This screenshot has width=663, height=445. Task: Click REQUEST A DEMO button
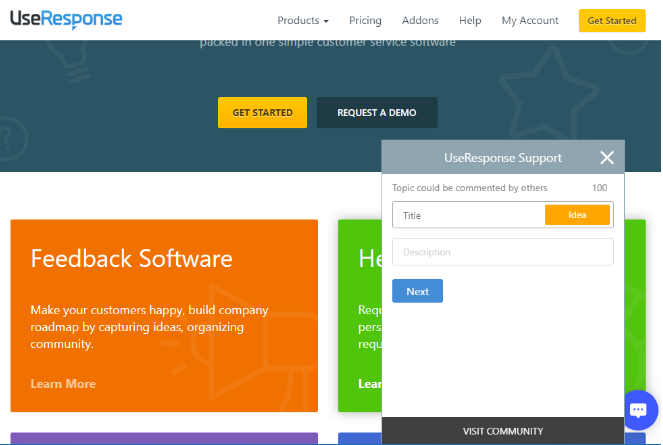point(377,113)
